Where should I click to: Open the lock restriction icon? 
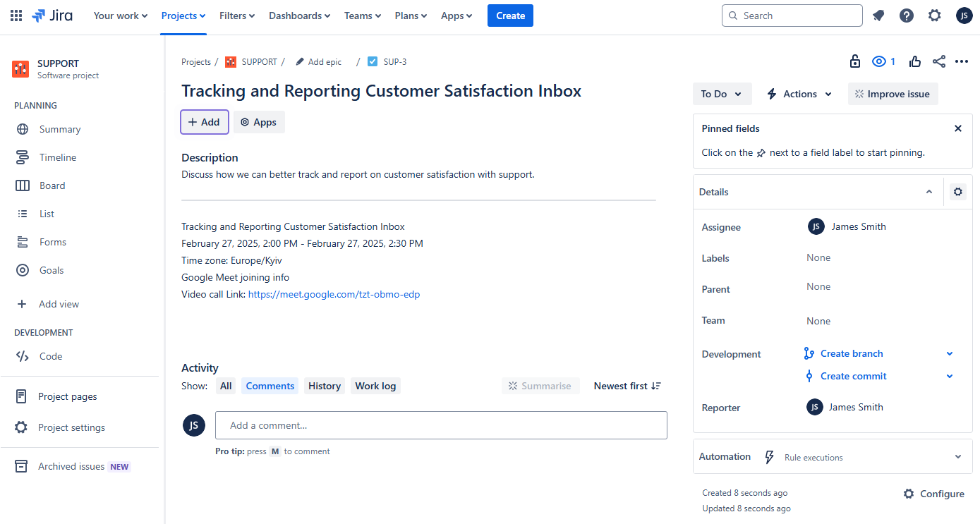click(854, 61)
